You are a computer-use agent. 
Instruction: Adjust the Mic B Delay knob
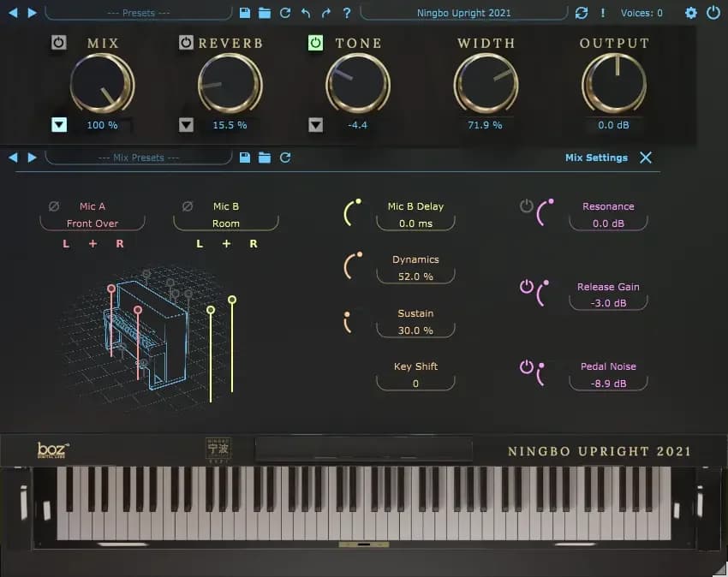[351, 210]
